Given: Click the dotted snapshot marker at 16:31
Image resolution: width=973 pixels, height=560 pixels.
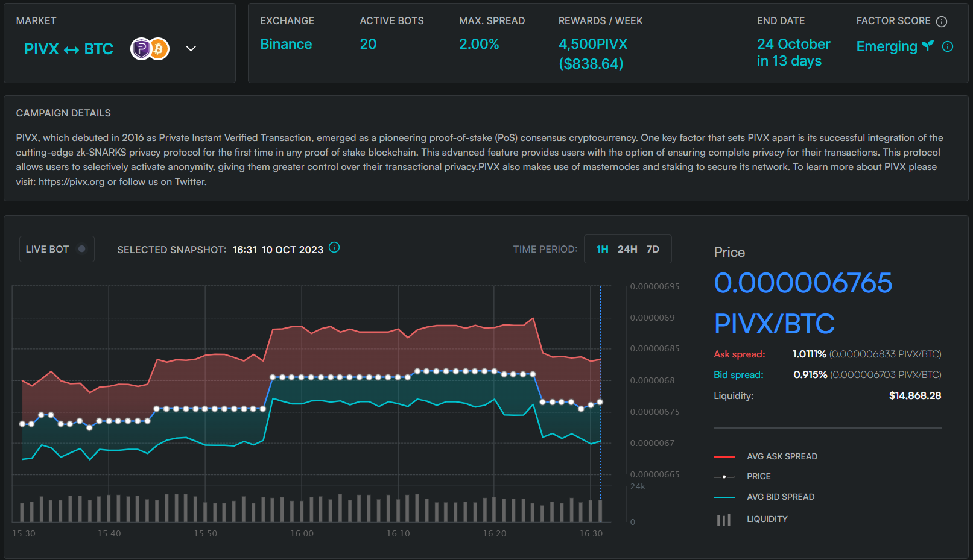Looking at the screenshot, I should (x=600, y=392).
